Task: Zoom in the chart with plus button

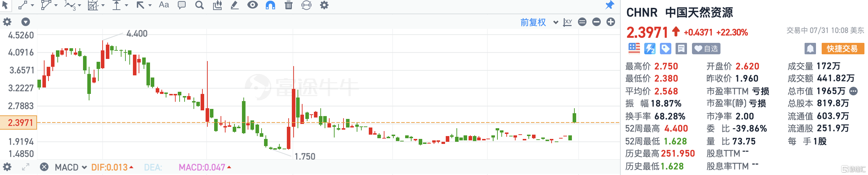Action: point(611,22)
